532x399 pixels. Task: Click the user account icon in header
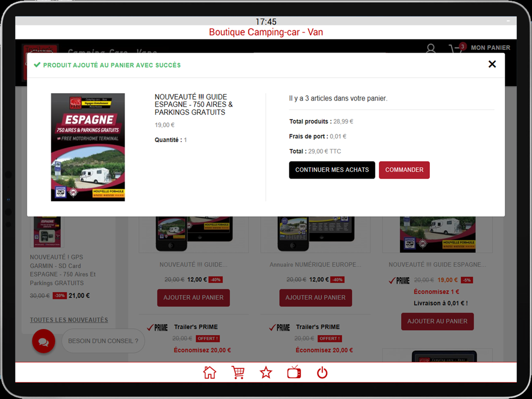[x=431, y=49]
